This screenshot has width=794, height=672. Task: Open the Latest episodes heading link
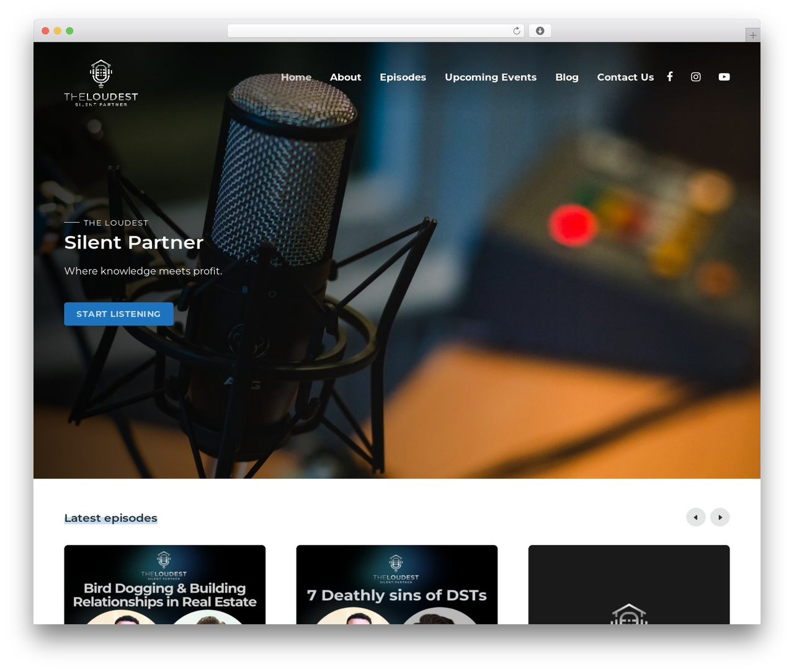tap(111, 518)
